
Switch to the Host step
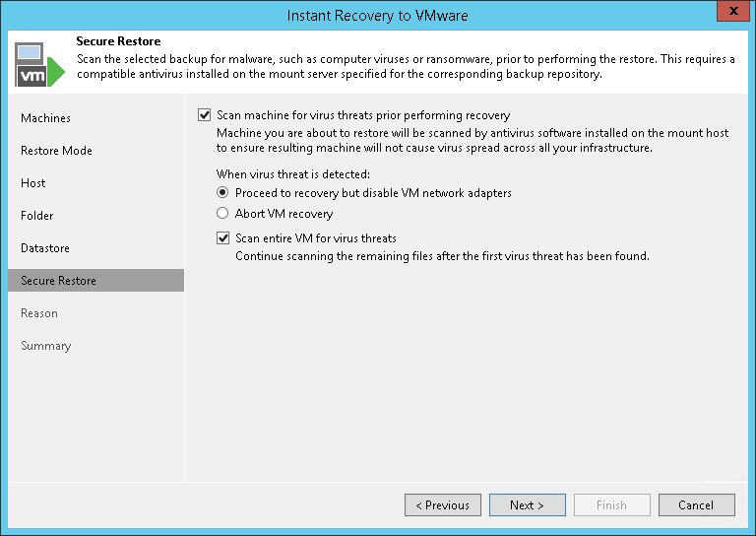coord(33,183)
